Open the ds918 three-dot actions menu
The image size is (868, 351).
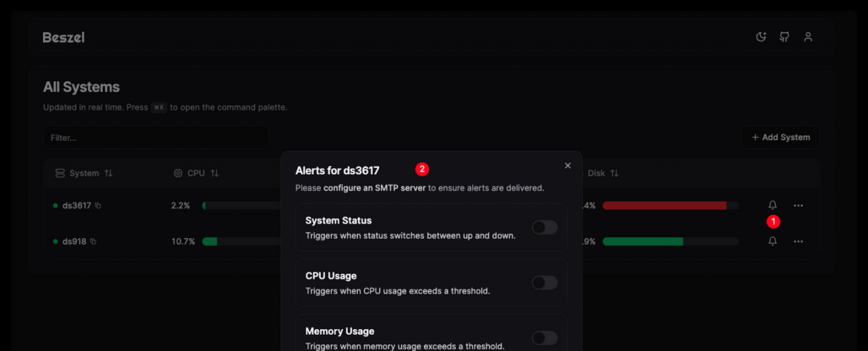[x=798, y=241]
